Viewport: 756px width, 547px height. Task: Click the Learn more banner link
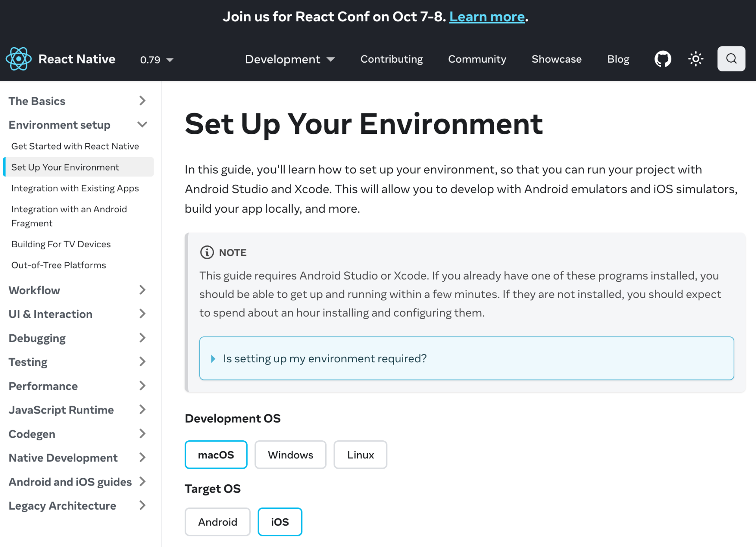487,17
